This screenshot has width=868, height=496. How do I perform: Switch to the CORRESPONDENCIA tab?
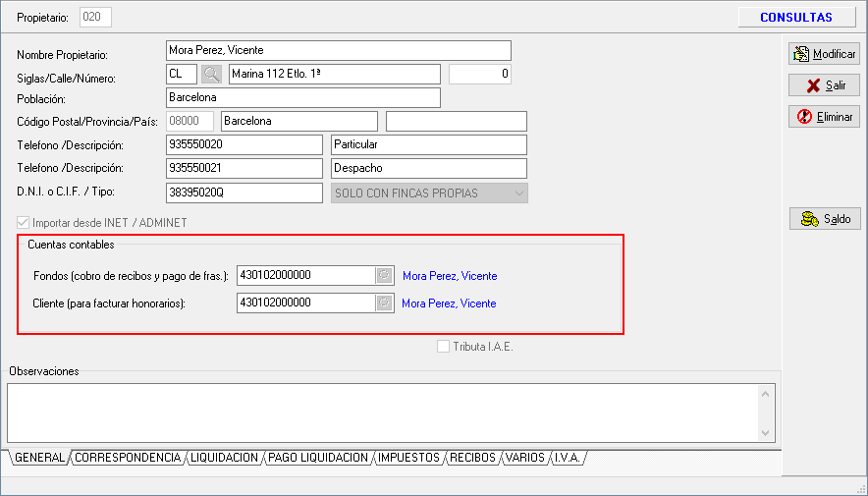tap(128, 458)
